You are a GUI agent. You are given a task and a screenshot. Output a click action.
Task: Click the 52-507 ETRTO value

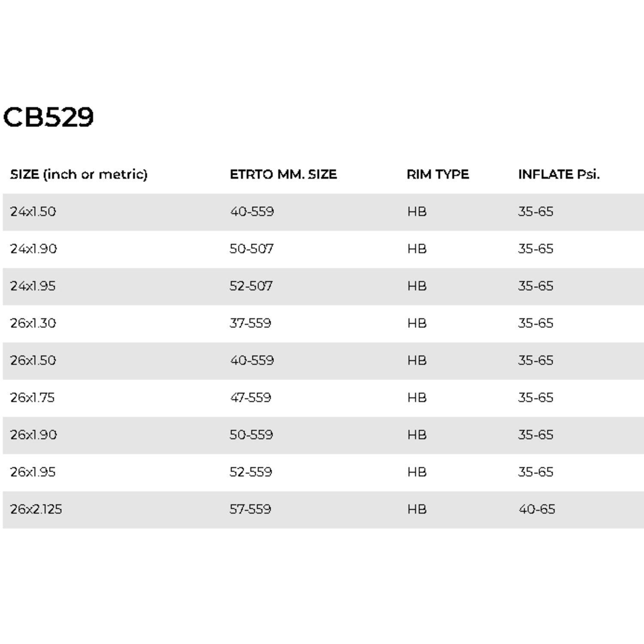(x=251, y=286)
